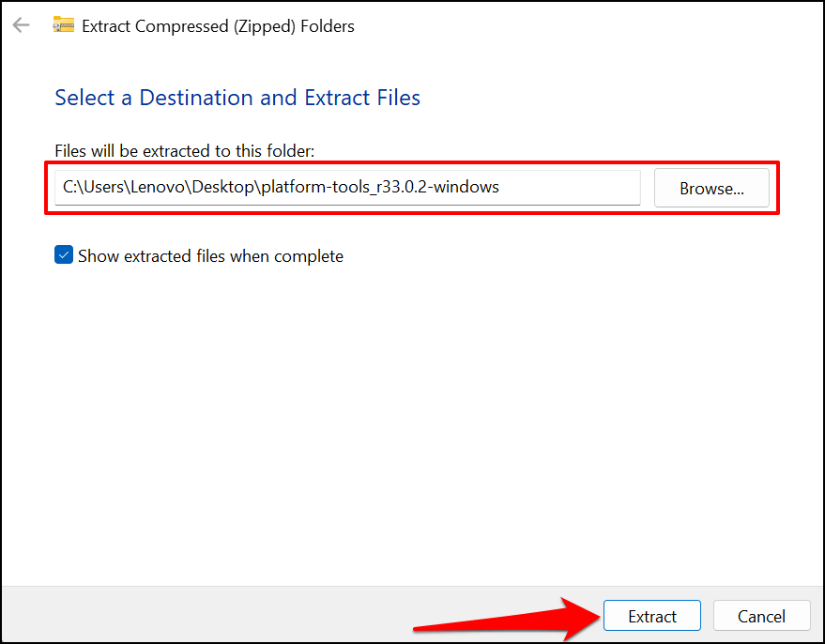
Task: Click the 'Extract Compressed (Zipped) Folders' title
Action: (x=218, y=26)
